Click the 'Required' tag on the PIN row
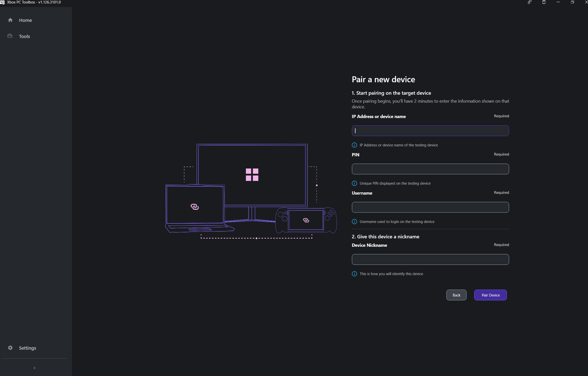 501,154
